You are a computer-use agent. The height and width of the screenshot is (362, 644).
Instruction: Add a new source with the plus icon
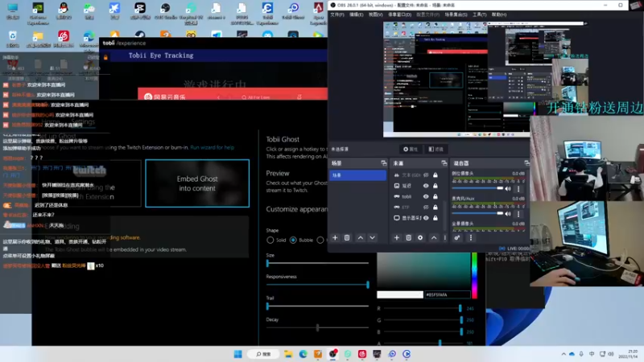[x=397, y=237]
